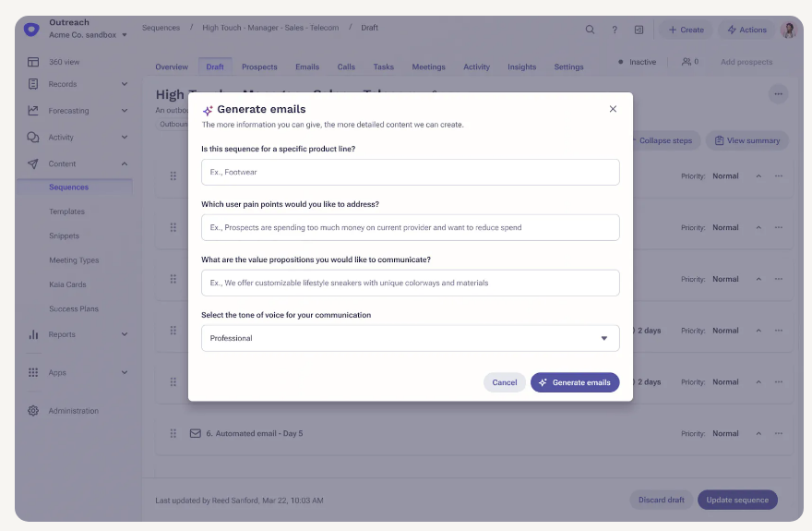Click the product line input field

(410, 172)
